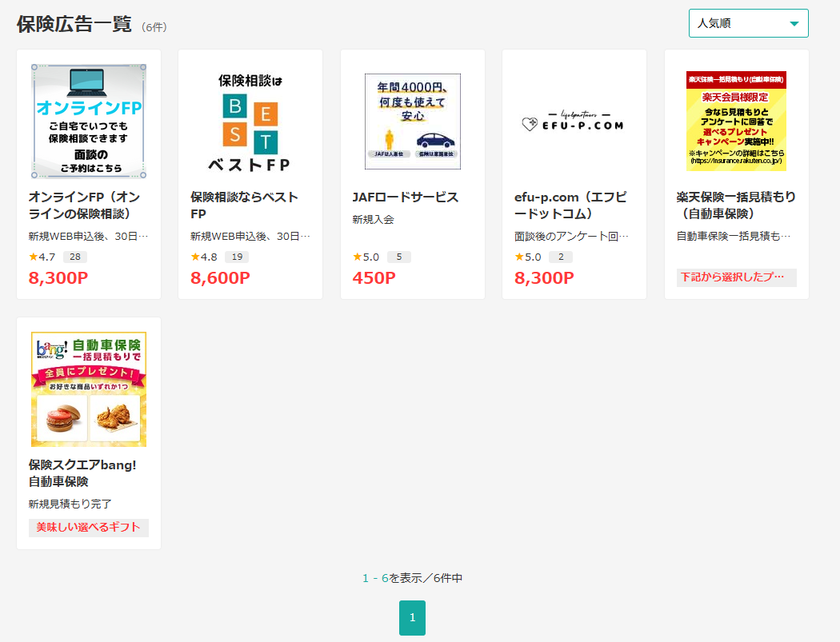Select pagination page 1 button

coord(413,618)
